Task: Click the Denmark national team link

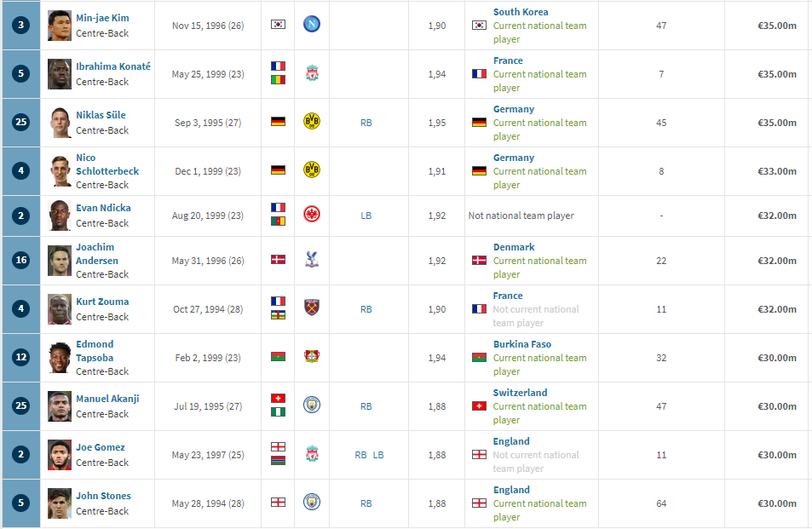Action: (514, 247)
